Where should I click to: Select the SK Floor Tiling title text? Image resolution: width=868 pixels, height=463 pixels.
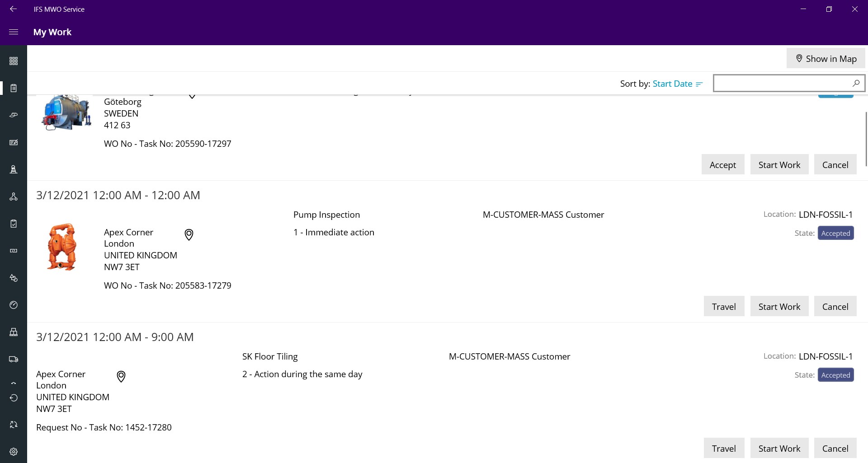click(x=270, y=356)
